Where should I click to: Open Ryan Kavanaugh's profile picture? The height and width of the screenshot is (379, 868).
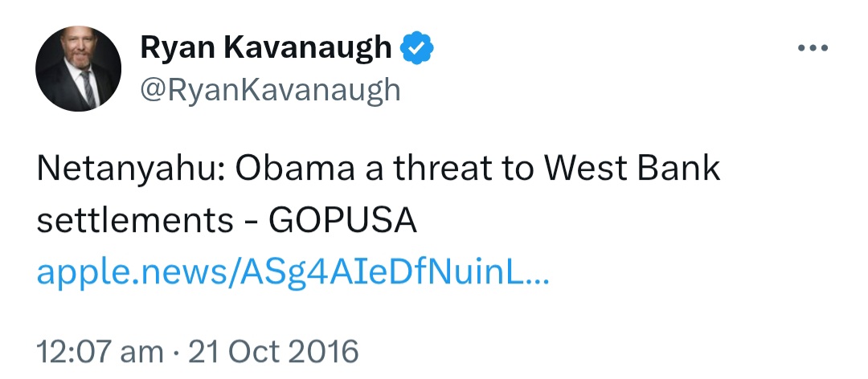coord(78,68)
